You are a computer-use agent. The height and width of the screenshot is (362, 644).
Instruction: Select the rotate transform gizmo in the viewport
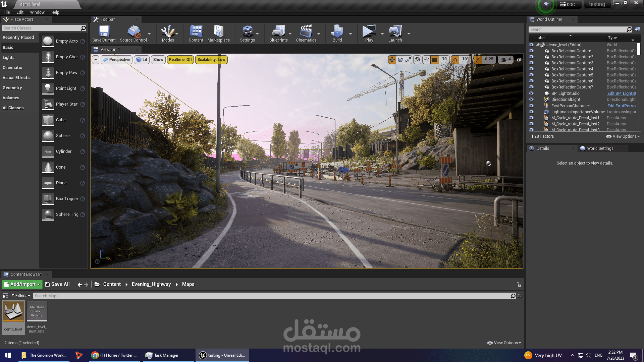(x=400, y=60)
